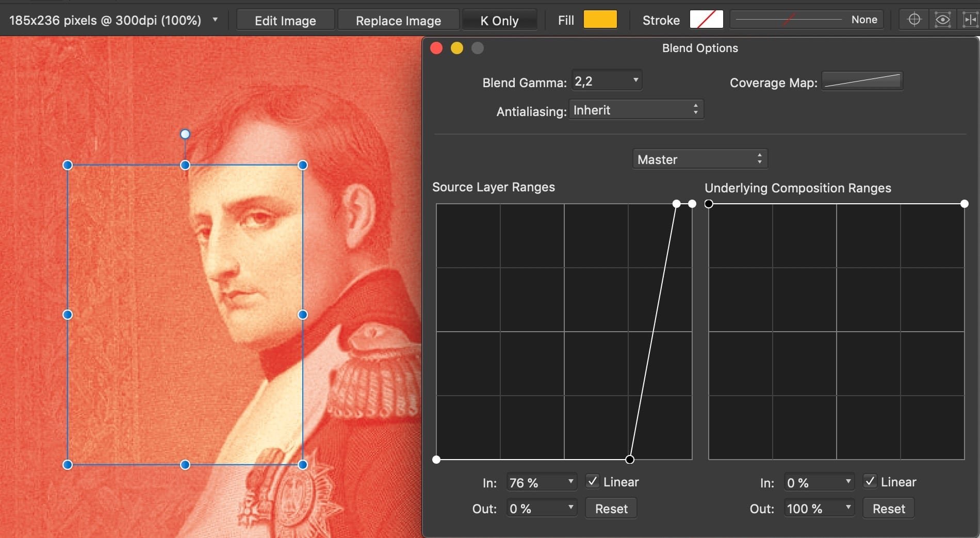Close the Blend Options window
This screenshot has width=980, height=538.
[436, 48]
